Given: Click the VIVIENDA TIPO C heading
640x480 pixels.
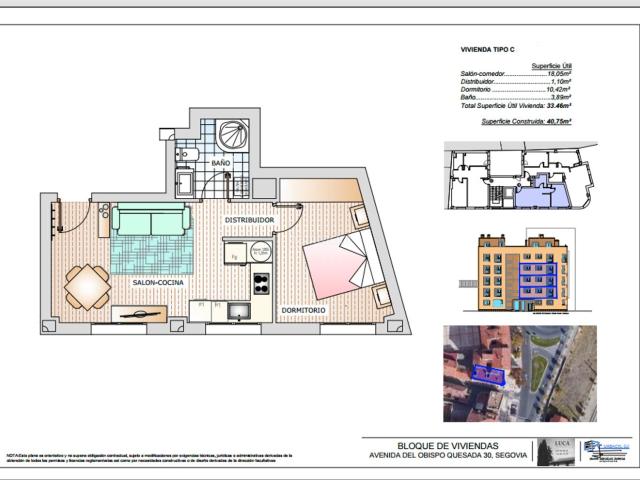Looking at the screenshot, I should [x=487, y=48].
